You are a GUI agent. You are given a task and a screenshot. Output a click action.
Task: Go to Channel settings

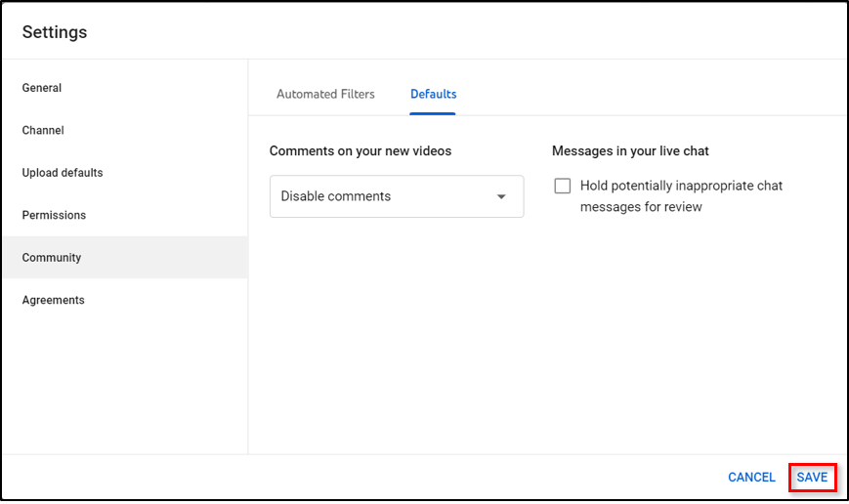point(43,130)
